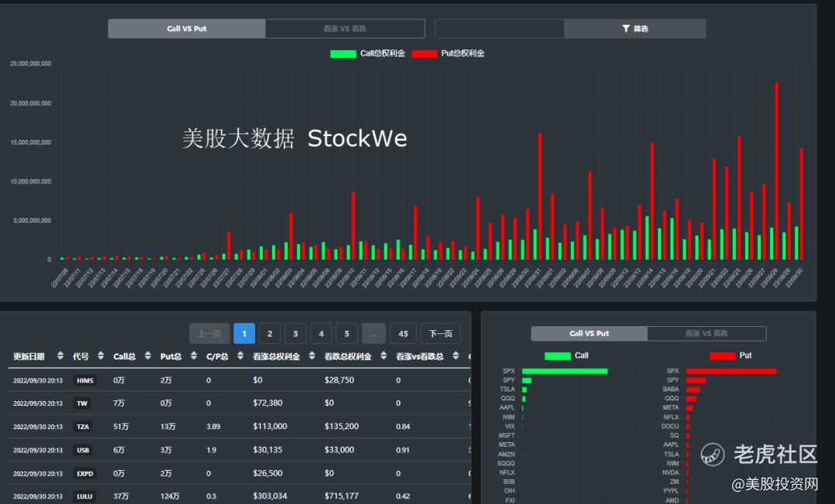Click the red BABA bar in Put ranking
Screen dimensions: 835x504
coord(694,390)
